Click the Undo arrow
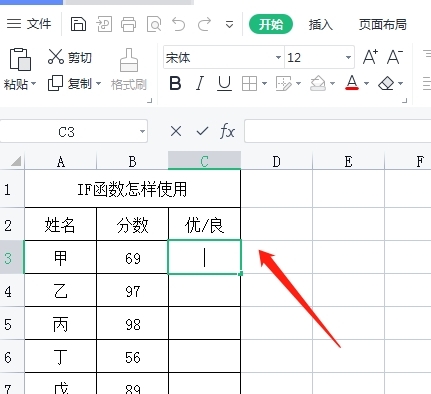The height and width of the screenshot is (394, 431). pos(179,24)
